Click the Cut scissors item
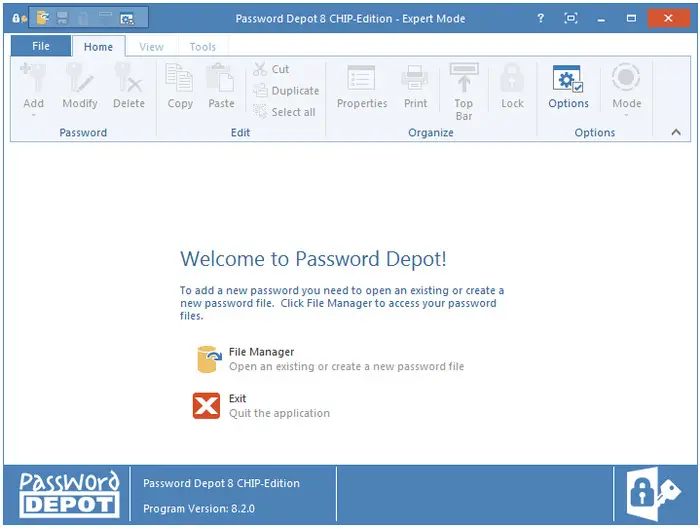The image size is (700, 528). tap(271, 69)
